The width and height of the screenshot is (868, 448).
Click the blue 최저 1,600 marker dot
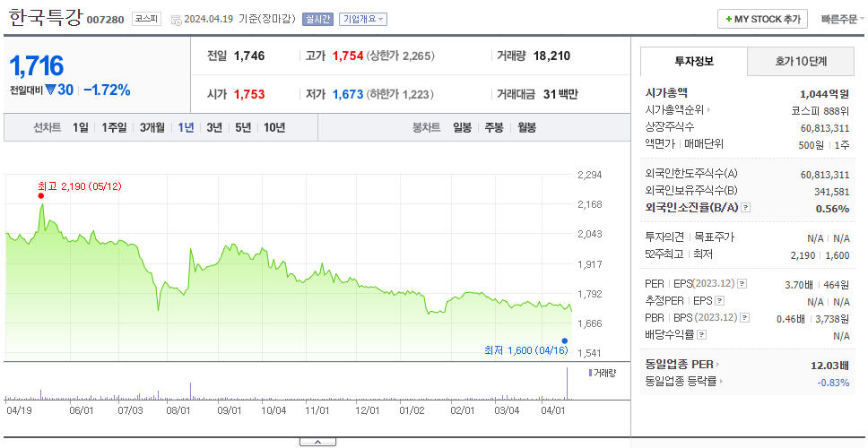(x=565, y=340)
